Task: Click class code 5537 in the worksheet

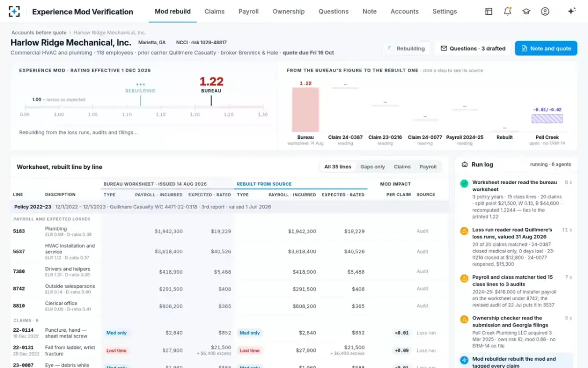Action: coord(19,252)
